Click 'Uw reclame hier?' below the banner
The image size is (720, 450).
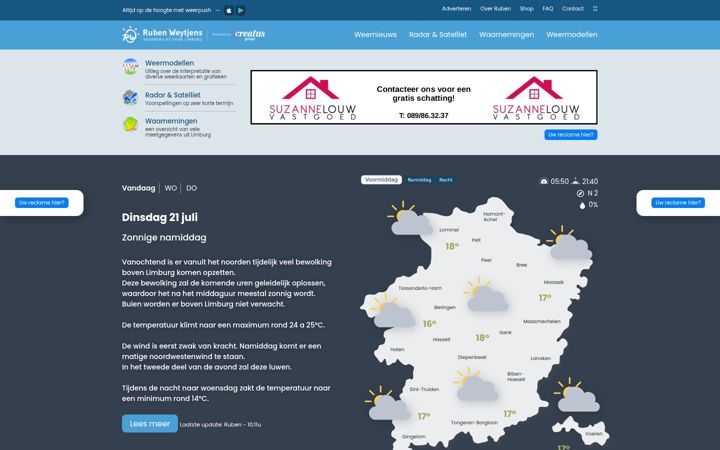click(x=571, y=135)
